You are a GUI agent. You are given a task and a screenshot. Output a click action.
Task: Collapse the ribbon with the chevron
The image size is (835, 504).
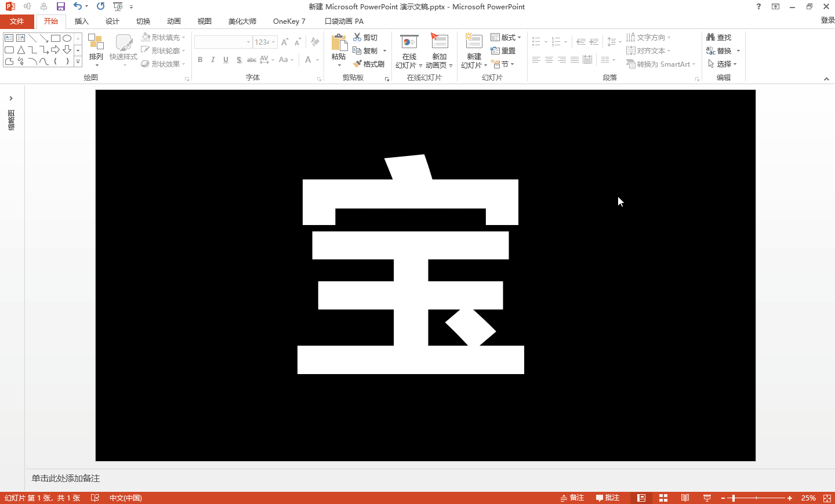click(826, 78)
